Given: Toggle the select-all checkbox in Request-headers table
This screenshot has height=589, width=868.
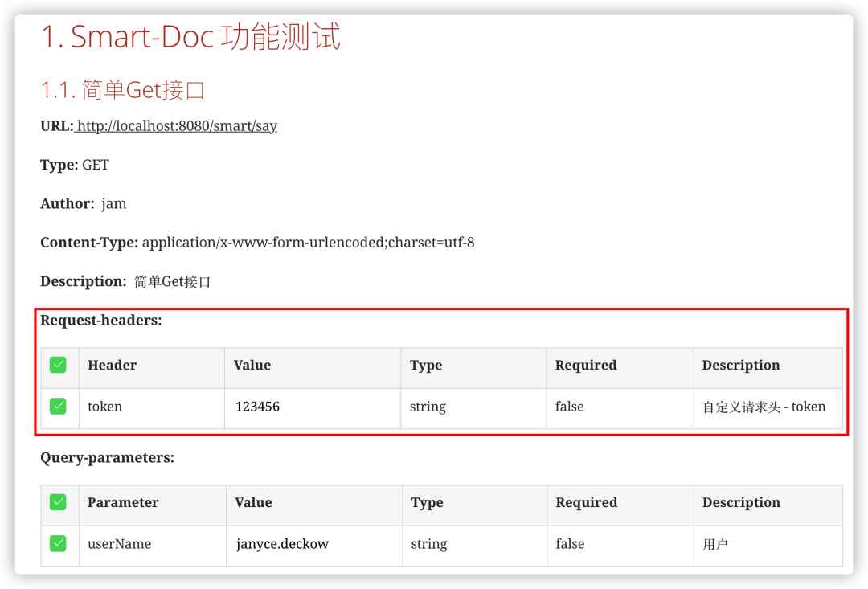Looking at the screenshot, I should click(x=58, y=366).
